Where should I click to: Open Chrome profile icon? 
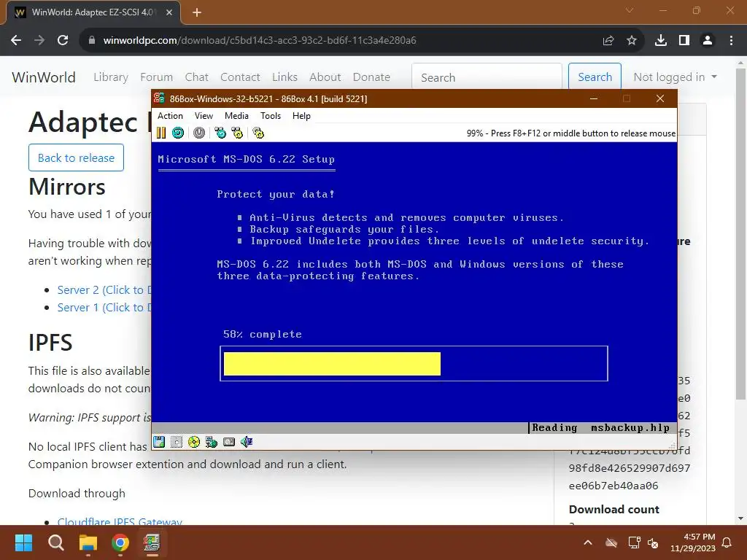[x=708, y=41]
